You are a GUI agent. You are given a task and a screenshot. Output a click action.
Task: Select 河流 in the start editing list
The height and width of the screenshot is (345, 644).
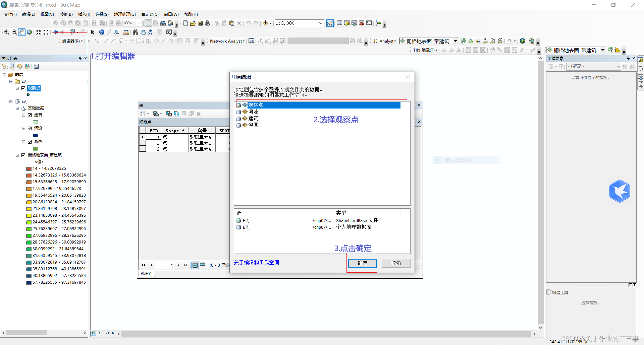tap(253, 112)
